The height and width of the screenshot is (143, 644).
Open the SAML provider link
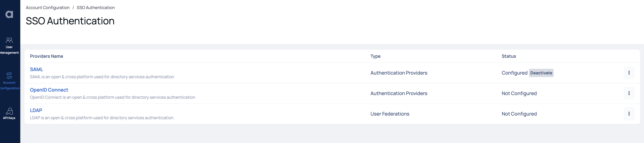tap(36, 69)
